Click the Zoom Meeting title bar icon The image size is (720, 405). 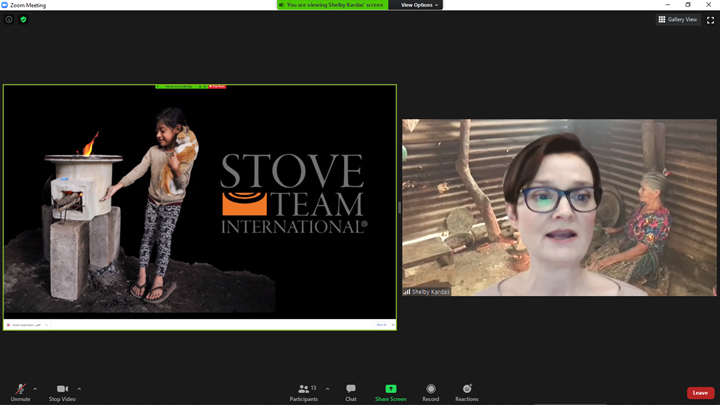pos(5,5)
